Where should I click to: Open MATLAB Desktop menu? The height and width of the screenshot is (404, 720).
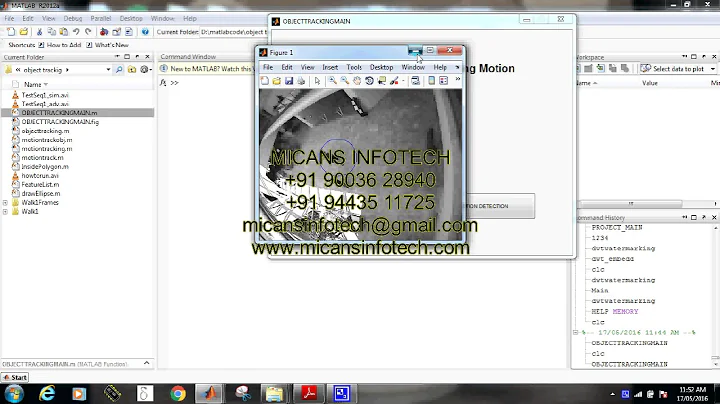tap(131, 18)
